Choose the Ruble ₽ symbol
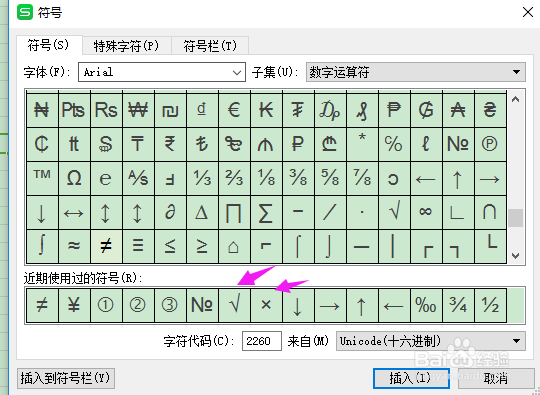 pos(298,144)
